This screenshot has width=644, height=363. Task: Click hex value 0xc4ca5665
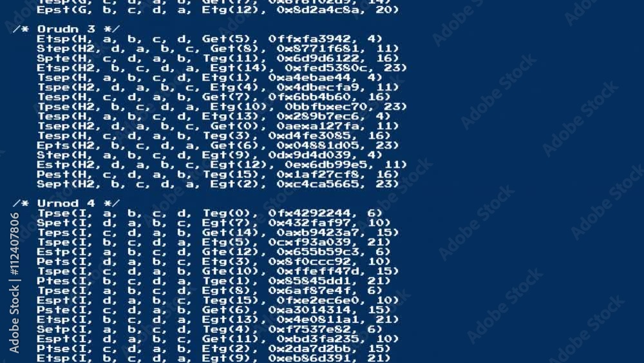point(320,184)
